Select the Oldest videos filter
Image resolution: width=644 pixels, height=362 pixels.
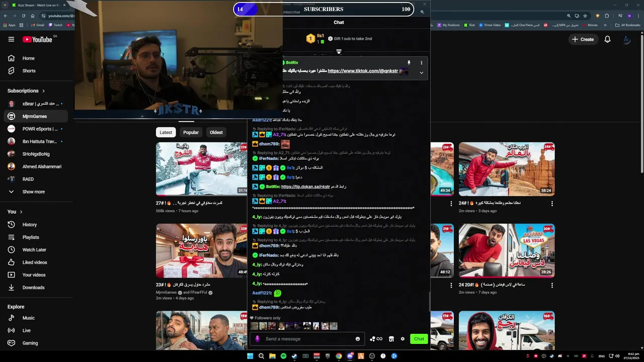[x=216, y=132]
